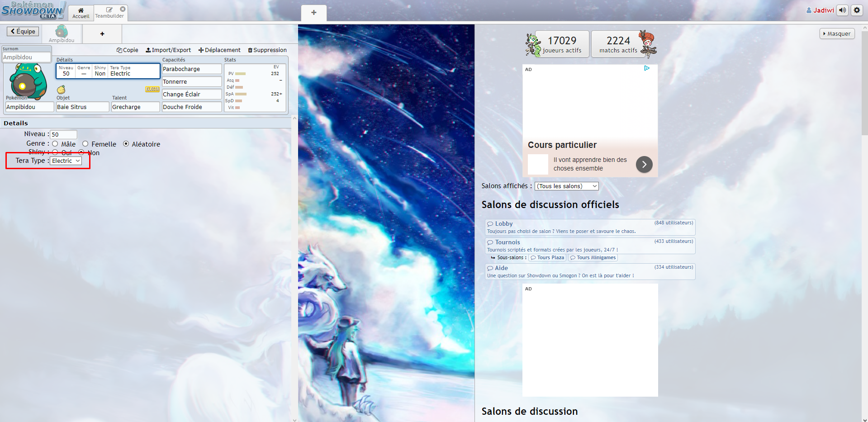The image size is (868, 422).
Task: Select the Aléatoire gender radio
Action: click(x=126, y=144)
